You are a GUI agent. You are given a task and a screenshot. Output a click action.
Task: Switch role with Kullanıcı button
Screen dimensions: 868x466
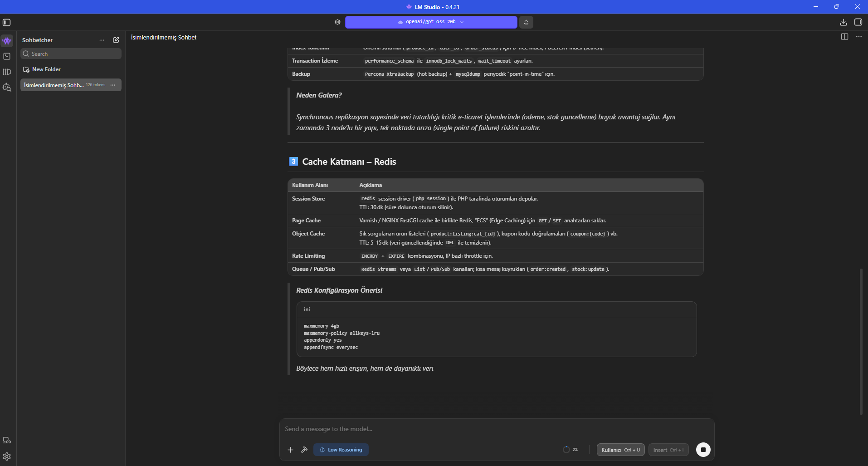click(620, 450)
